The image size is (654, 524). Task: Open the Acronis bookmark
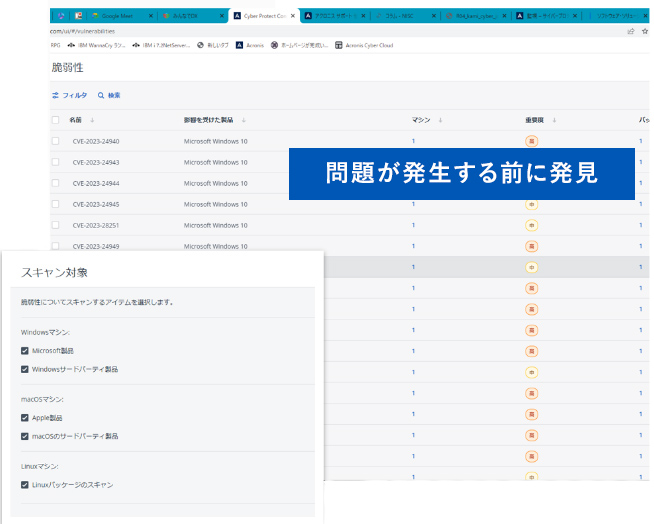click(250, 45)
